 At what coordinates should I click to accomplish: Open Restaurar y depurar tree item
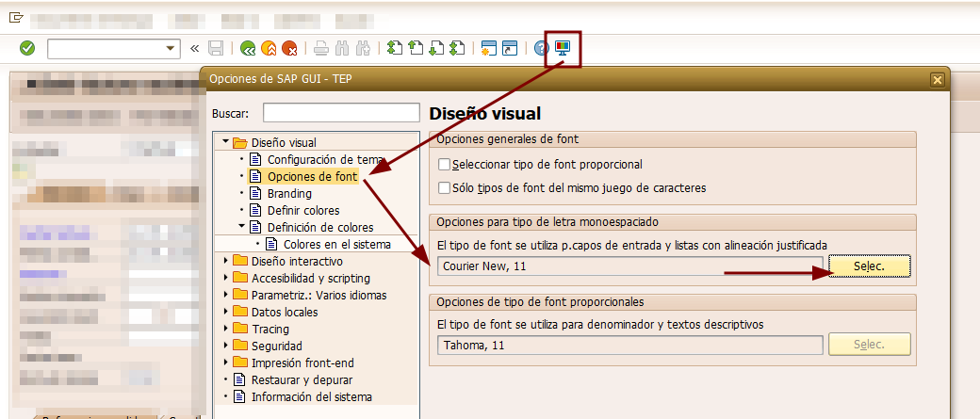(302, 379)
